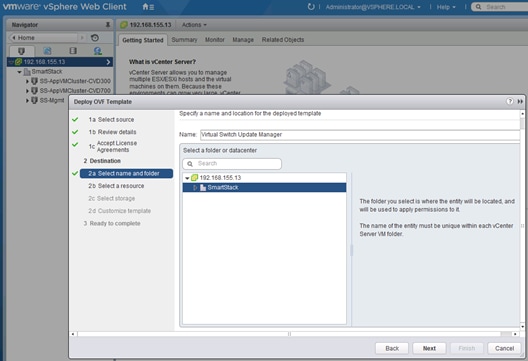Switch to the Related Objects tab
Image resolution: width=528 pixels, height=361 pixels.
(283, 40)
